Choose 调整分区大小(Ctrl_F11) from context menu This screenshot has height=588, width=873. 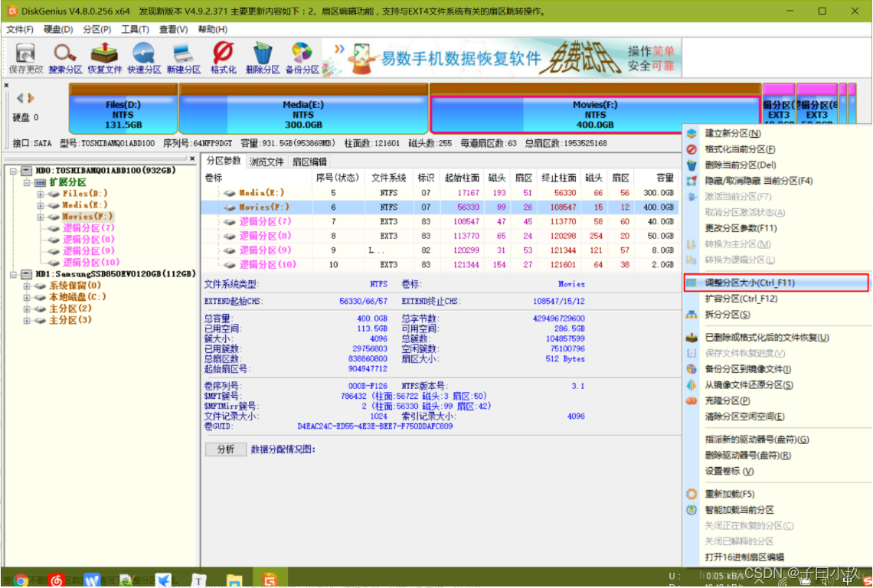pos(776,283)
